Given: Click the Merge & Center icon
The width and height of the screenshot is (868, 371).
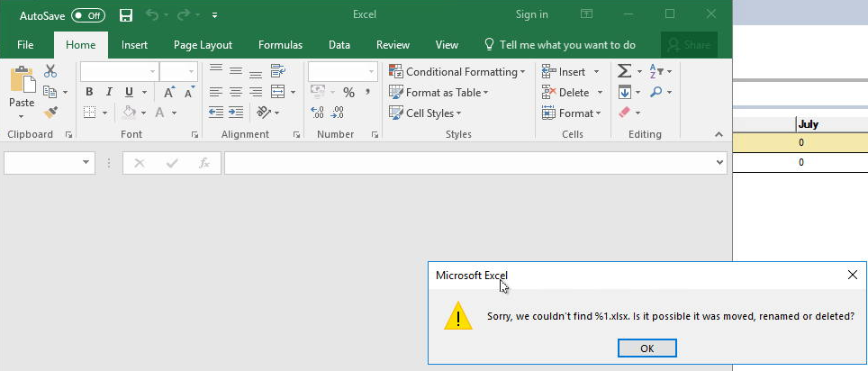Looking at the screenshot, I should point(278,92).
